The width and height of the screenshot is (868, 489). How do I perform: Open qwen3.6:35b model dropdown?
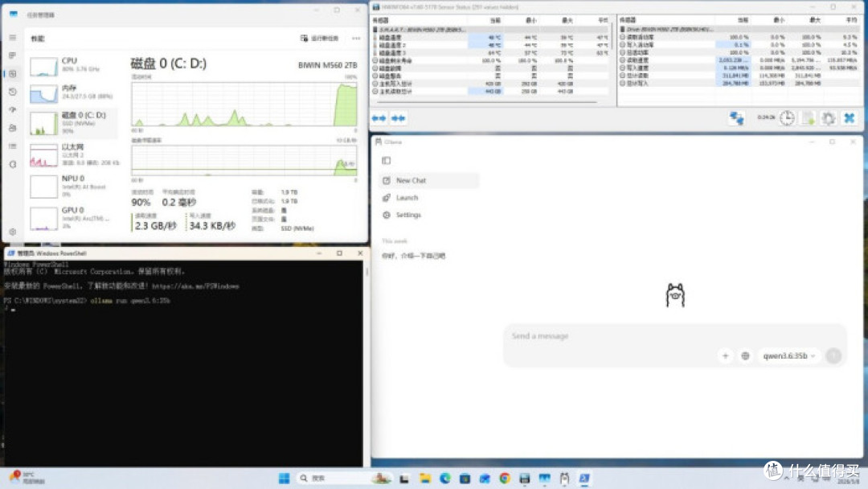coord(788,356)
